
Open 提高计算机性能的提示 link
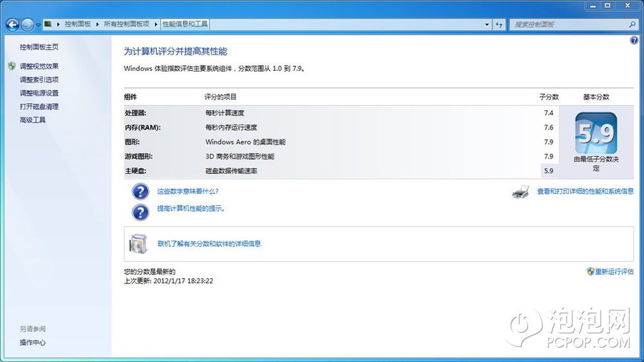tap(191, 209)
